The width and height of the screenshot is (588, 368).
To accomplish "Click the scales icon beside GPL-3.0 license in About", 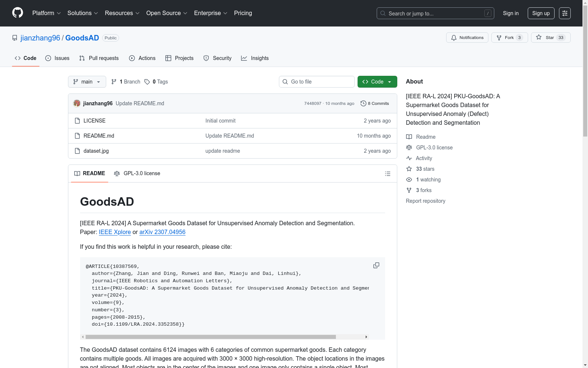I will point(409,148).
